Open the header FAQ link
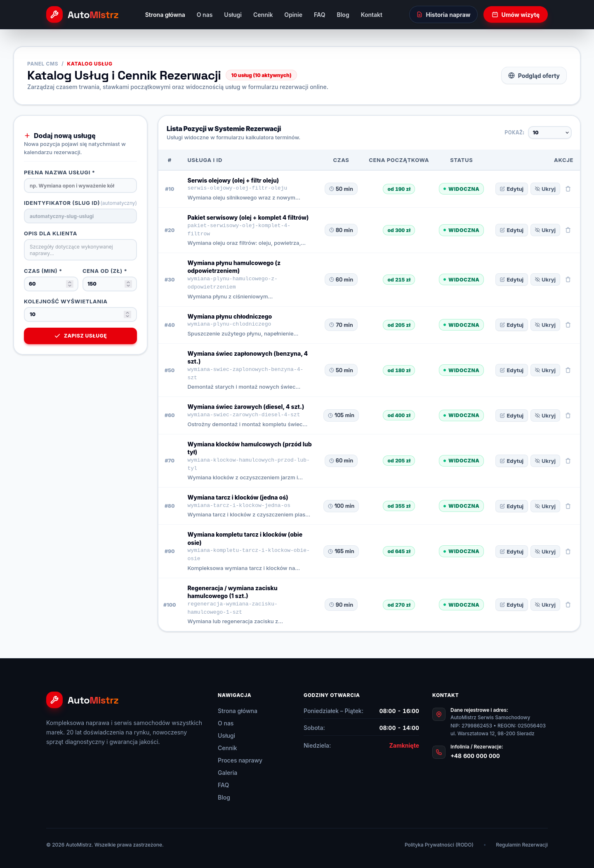This screenshot has height=868, width=594. click(x=319, y=15)
